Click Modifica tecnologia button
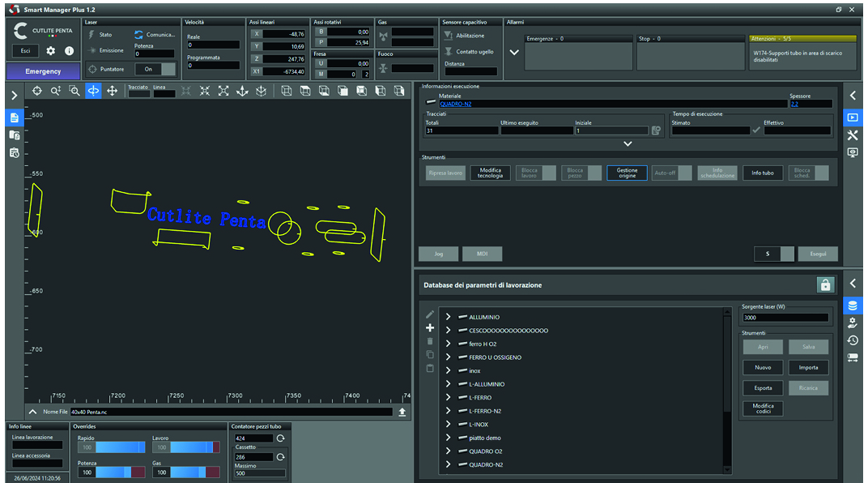 coord(491,173)
